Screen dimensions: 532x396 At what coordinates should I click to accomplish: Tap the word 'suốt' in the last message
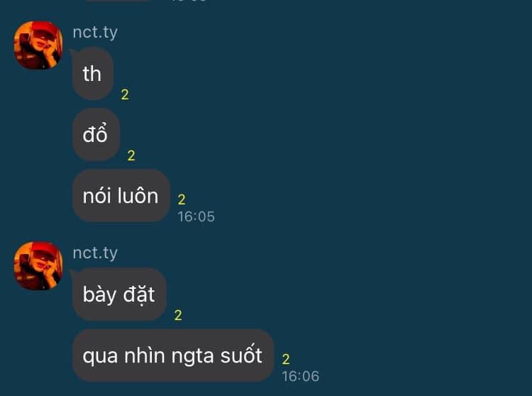click(241, 356)
